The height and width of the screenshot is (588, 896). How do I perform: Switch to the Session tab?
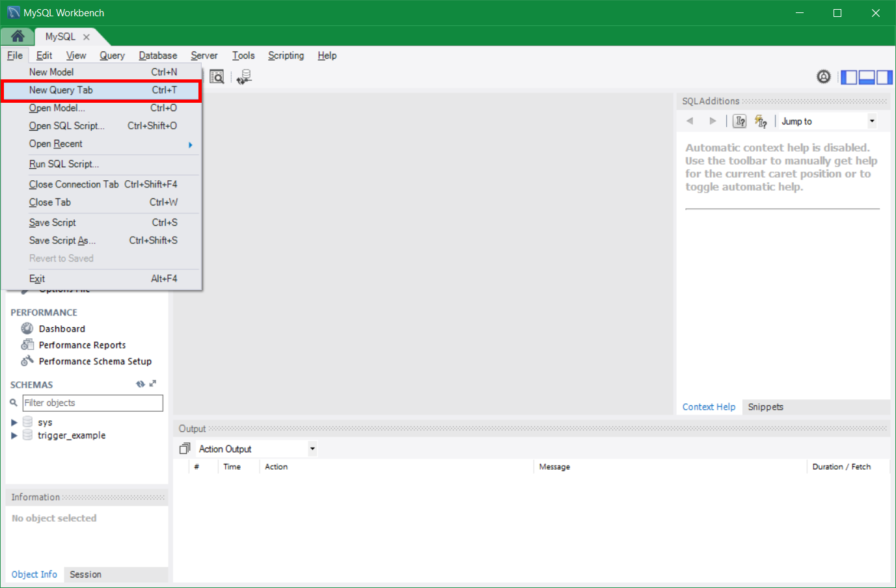pos(85,574)
